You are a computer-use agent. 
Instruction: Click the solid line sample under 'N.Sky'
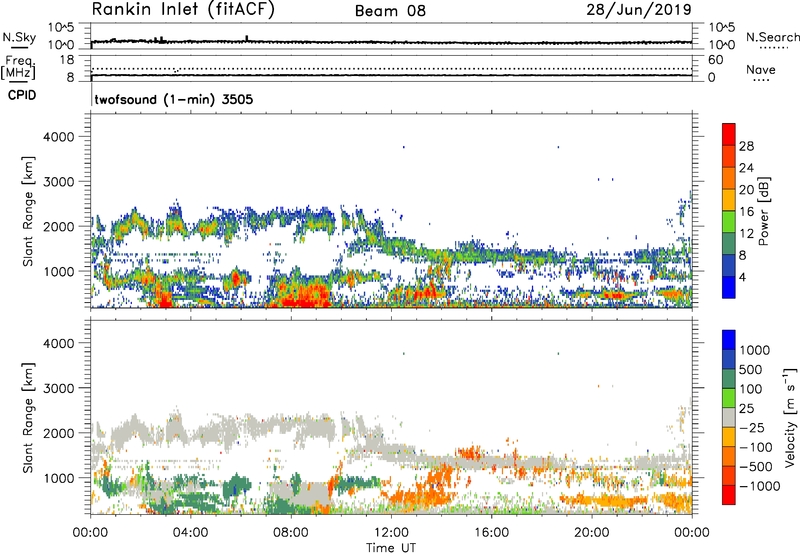click(19, 47)
